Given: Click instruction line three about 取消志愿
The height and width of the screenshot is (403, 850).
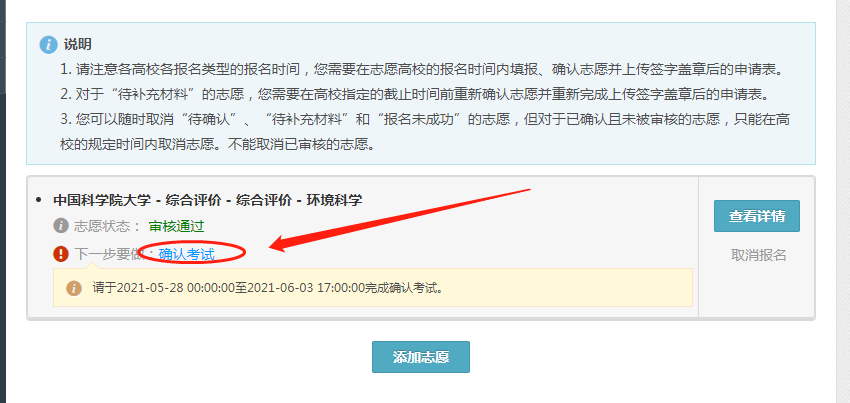Looking at the screenshot, I should (424, 132).
